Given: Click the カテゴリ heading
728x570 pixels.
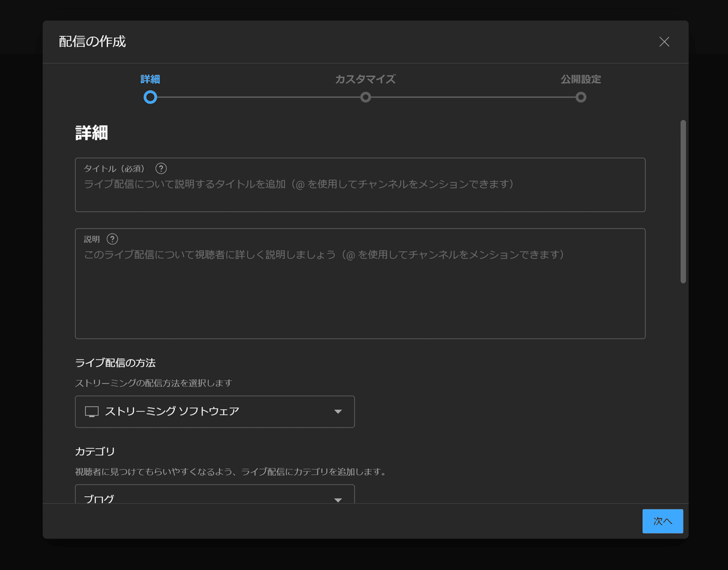Looking at the screenshot, I should pyautogui.click(x=95, y=451).
